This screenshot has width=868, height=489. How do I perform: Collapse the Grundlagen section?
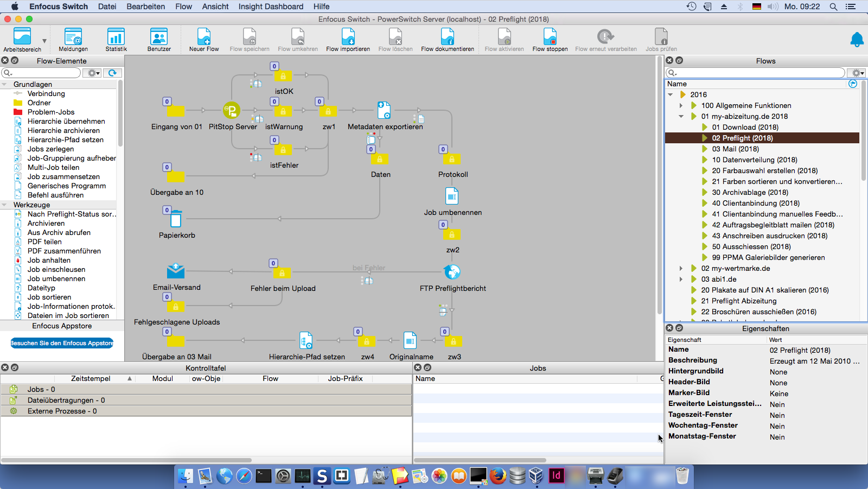click(x=4, y=84)
